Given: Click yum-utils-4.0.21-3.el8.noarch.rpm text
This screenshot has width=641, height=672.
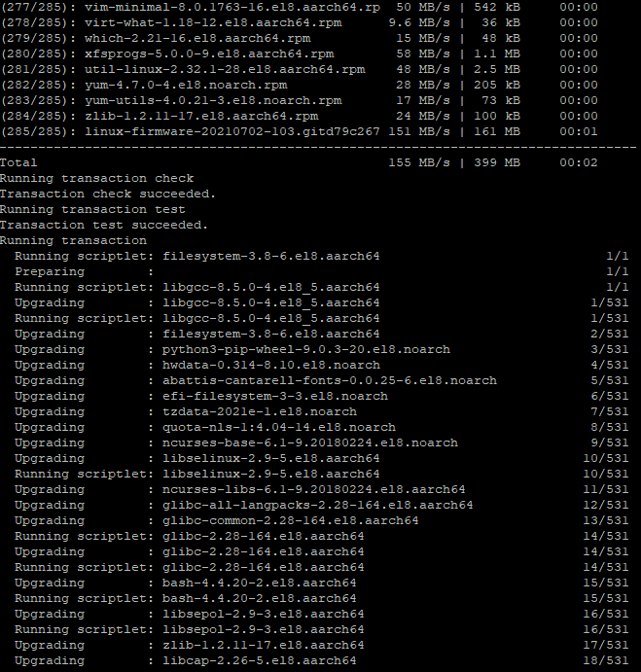Looking at the screenshot, I should 213,101.
